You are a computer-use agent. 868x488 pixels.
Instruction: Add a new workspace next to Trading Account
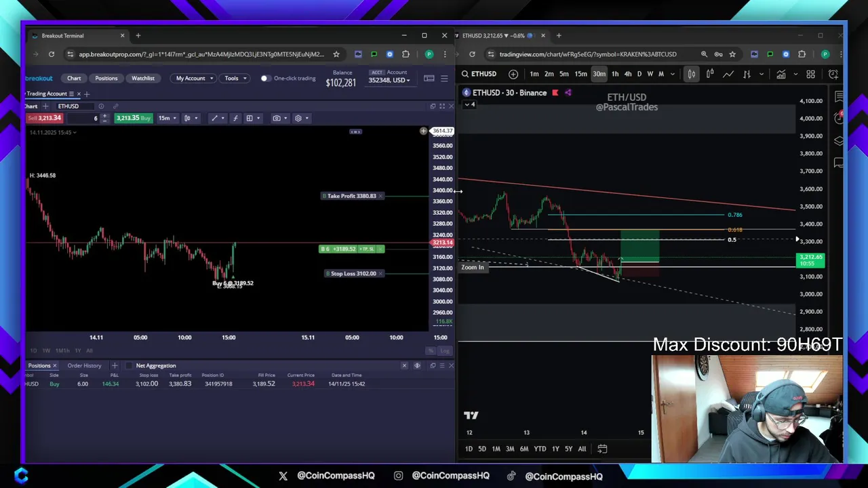(x=87, y=94)
